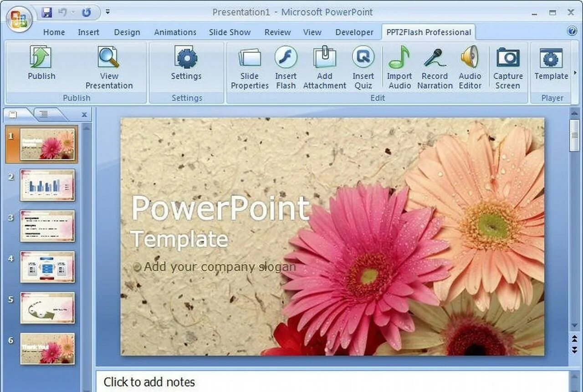Click scroll down arrow of slide editor
The width and height of the screenshot is (583, 392).
click(575, 325)
